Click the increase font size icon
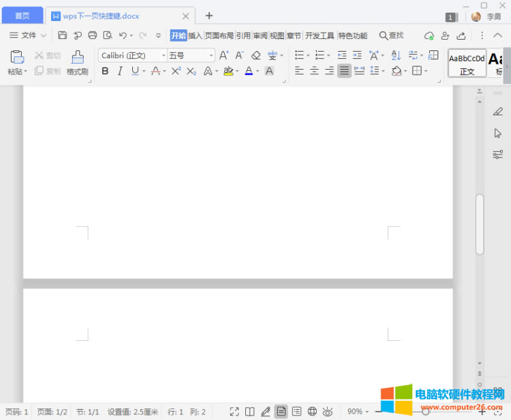Image resolution: width=511 pixels, height=420 pixels. pos(224,56)
